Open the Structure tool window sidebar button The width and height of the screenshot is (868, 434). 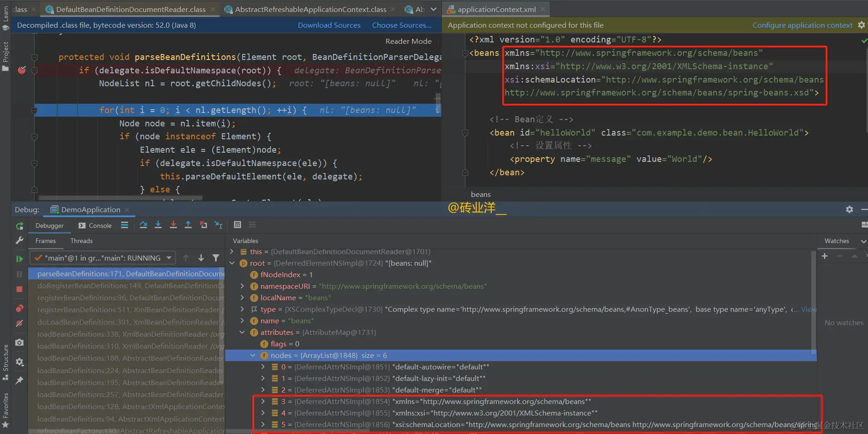pyautogui.click(x=6, y=362)
